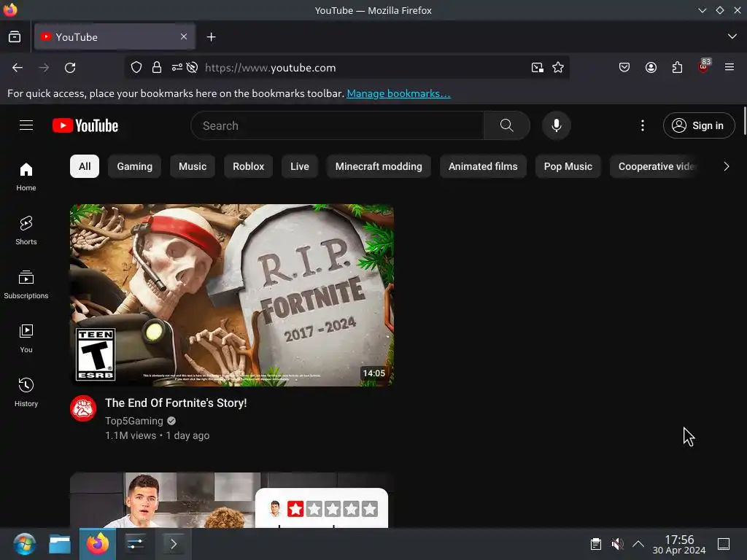Open the terminal taskbar icon
The height and width of the screenshot is (560, 747).
(174, 544)
